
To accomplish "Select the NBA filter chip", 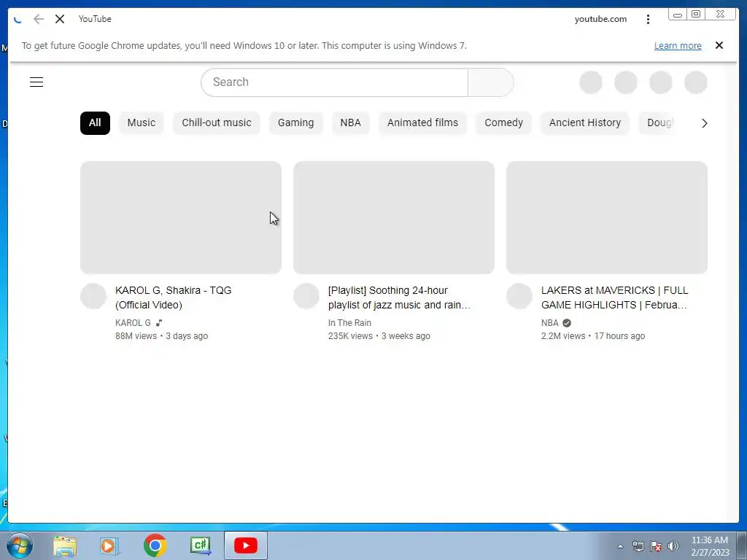I will (x=351, y=122).
